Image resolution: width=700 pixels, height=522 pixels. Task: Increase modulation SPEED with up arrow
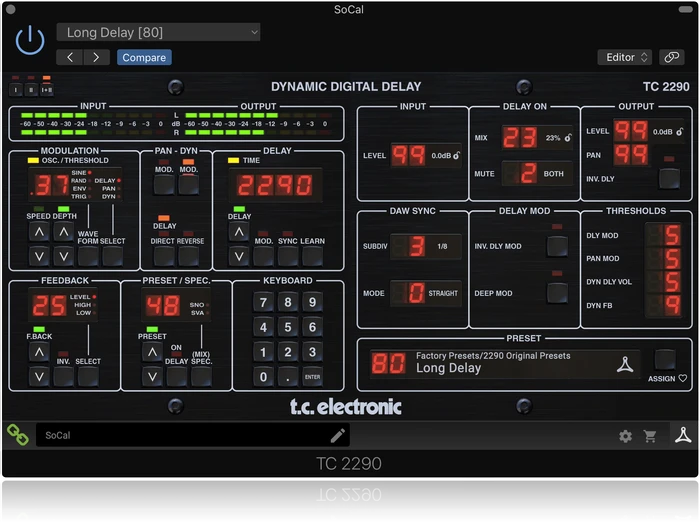pos(39,232)
